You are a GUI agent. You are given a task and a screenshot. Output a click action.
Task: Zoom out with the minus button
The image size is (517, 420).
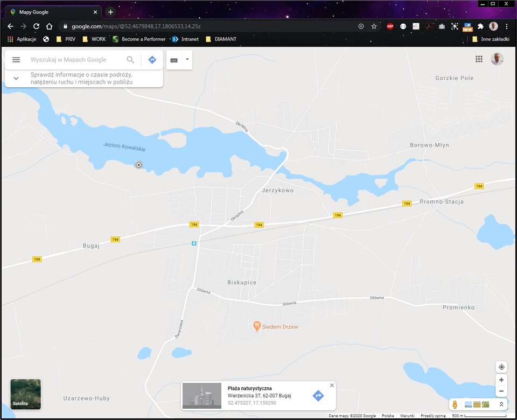501,391
